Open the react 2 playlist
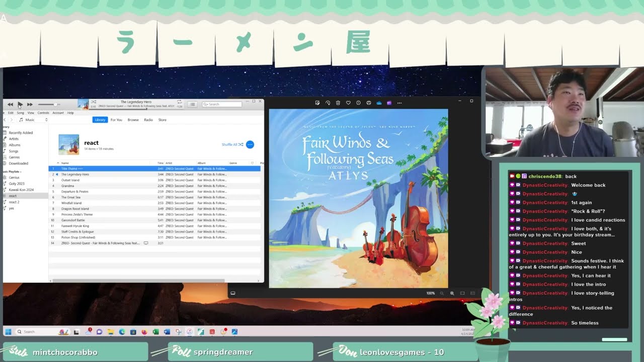The image size is (644, 362). tap(14, 202)
